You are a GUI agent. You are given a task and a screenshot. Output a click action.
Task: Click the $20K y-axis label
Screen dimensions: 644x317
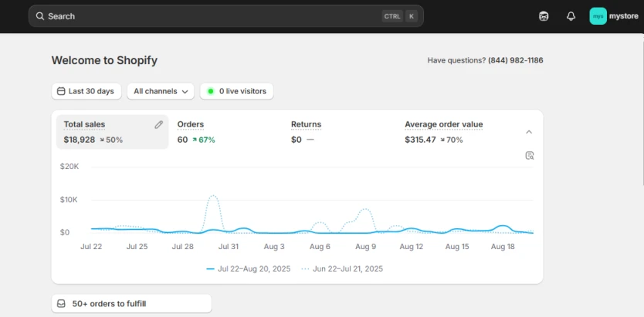pyautogui.click(x=69, y=167)
